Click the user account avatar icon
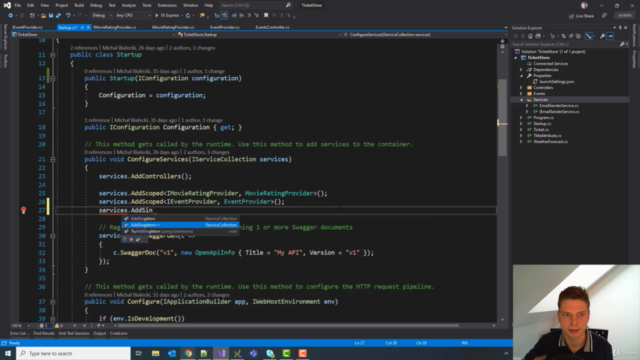 [x=584, y=5]
